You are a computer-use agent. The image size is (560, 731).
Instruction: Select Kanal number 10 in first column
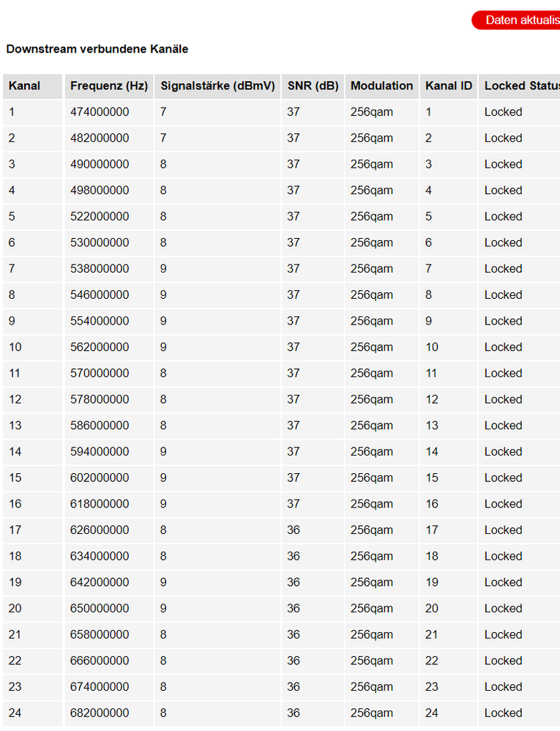coord(15,347)
